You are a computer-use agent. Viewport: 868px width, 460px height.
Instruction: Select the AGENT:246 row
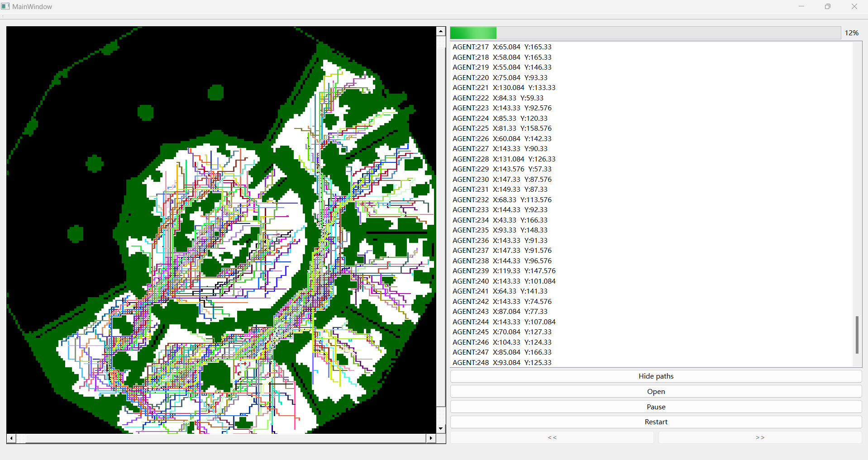coord(652,342)
